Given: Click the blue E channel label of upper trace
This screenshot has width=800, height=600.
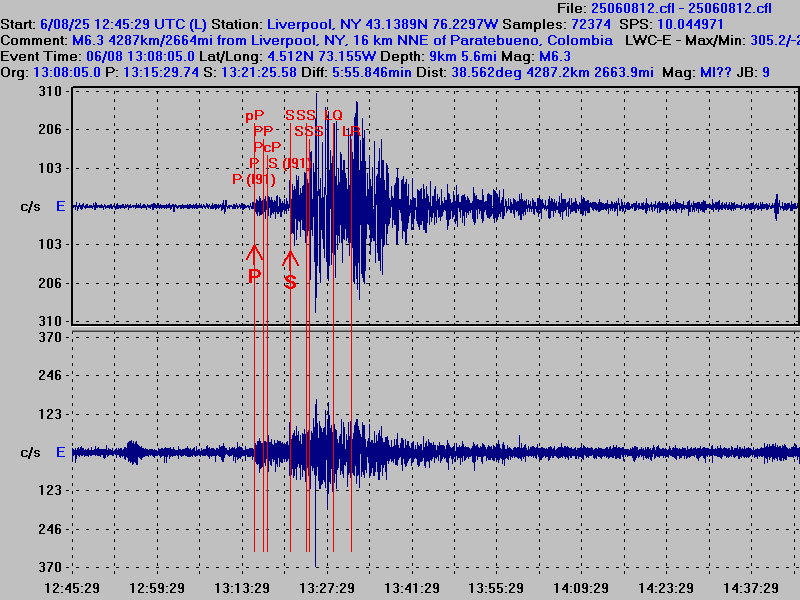Looking at the screenshot, I should pos(60,206).
